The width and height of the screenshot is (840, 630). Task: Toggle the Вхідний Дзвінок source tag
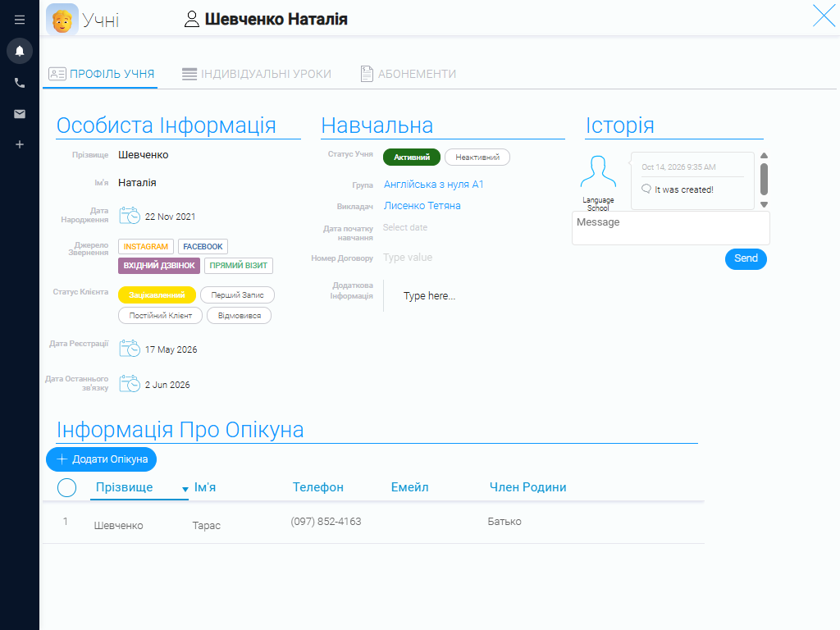(159, 265)
